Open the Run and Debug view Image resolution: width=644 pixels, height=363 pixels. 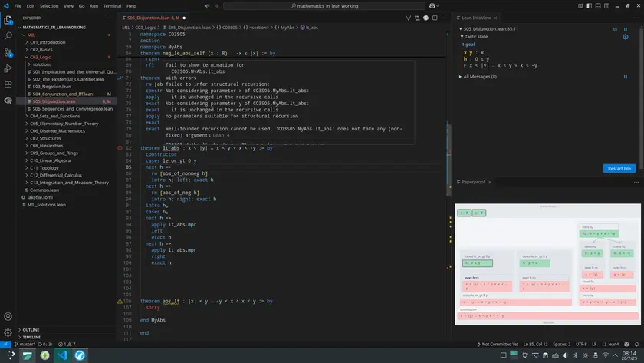point(8,69)
